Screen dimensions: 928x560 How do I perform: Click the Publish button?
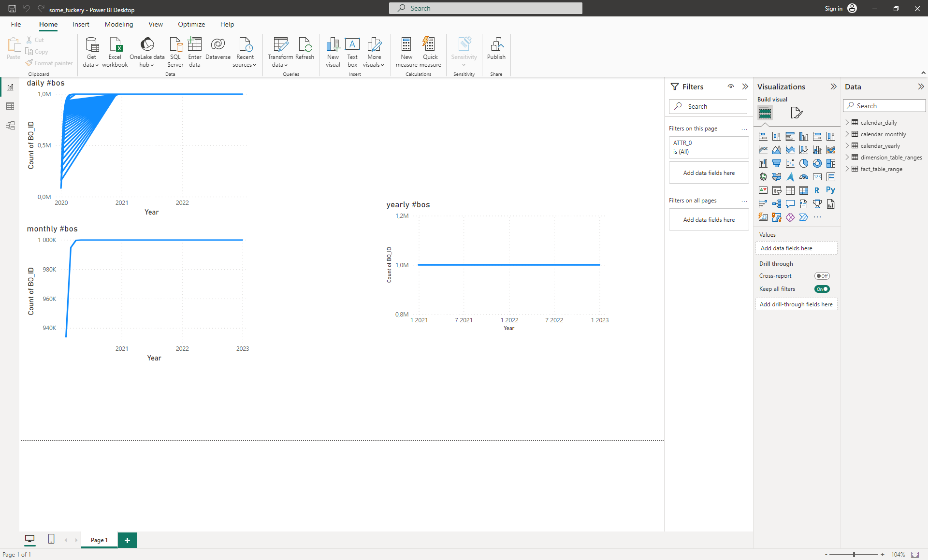(x=496, y=49)
